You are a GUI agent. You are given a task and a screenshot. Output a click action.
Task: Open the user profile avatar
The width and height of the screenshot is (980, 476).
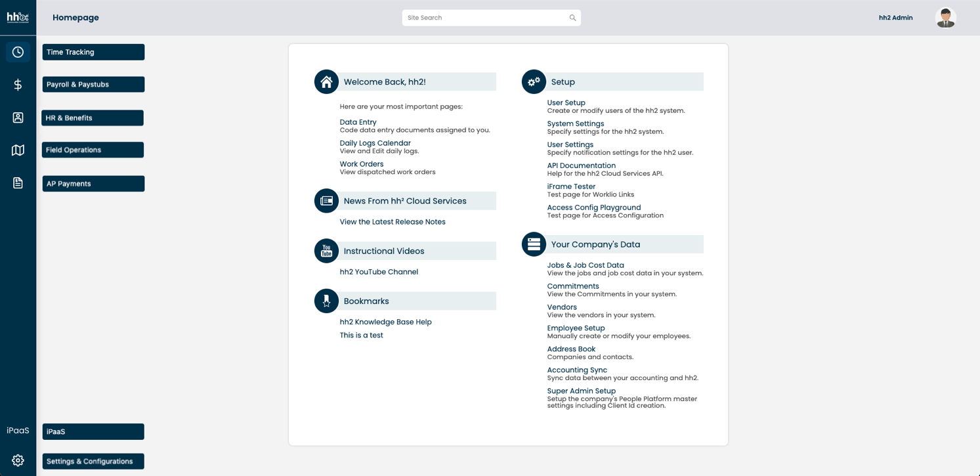945,18
